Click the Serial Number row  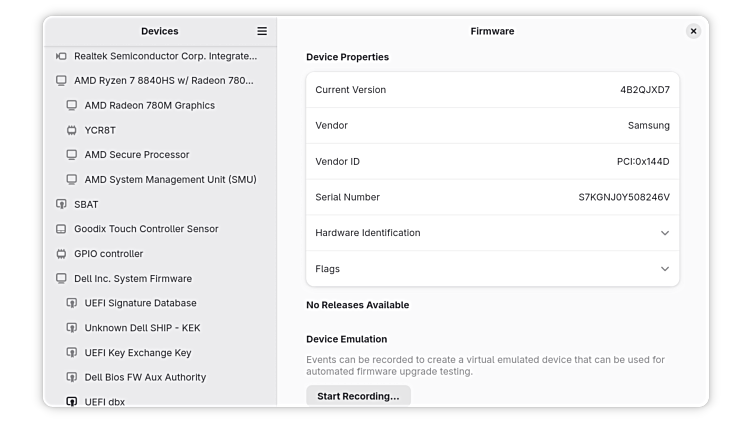pyautogui.click(x=492, y=197)
